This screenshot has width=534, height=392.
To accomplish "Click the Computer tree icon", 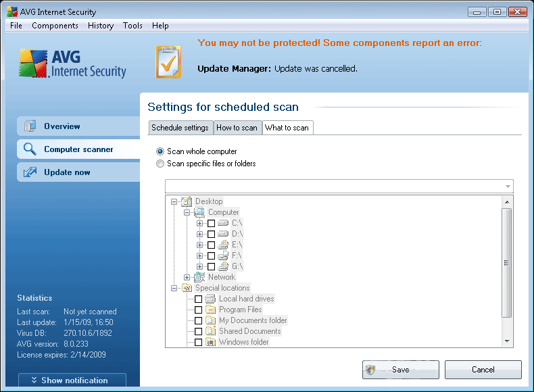I will click(x=199, y=212).
